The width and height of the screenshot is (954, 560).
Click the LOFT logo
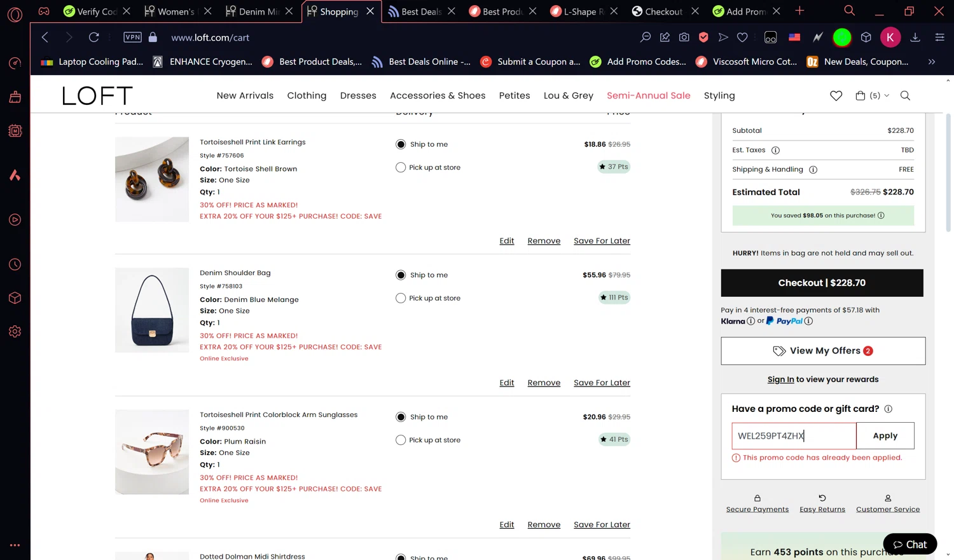(97, 95)
